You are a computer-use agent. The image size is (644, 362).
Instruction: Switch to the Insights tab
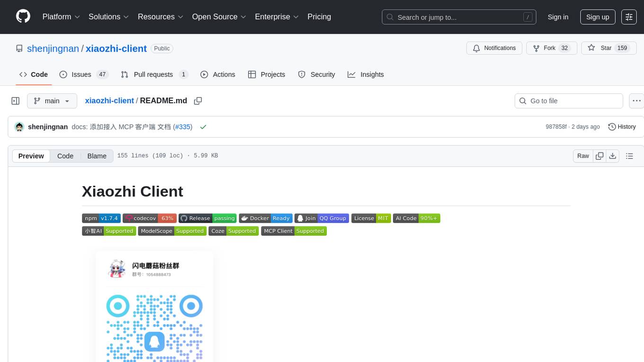click(x=366, y=74)
